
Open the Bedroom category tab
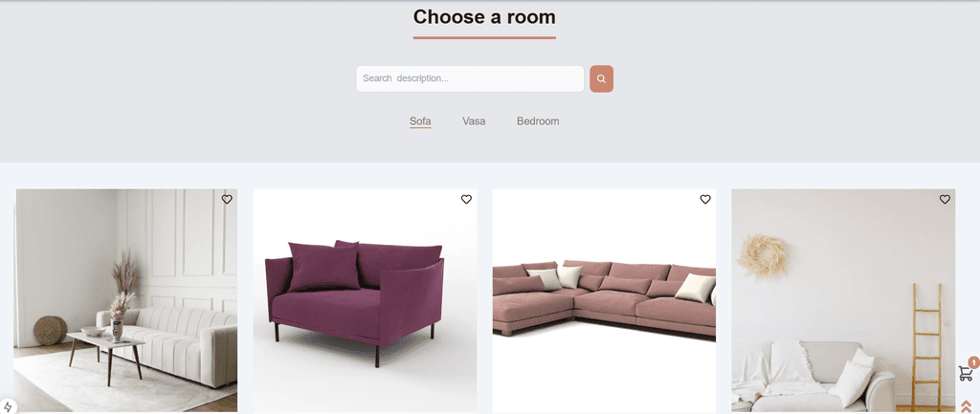pos(538,121)
